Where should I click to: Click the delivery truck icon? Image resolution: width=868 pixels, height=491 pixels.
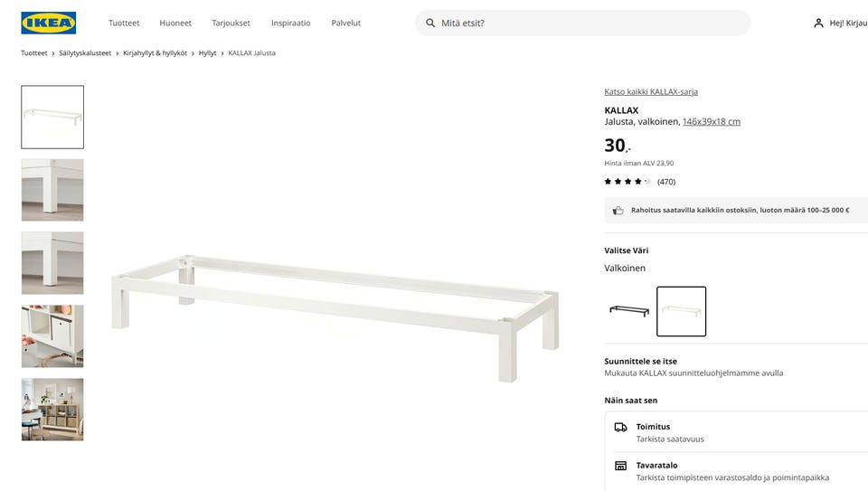620,427
